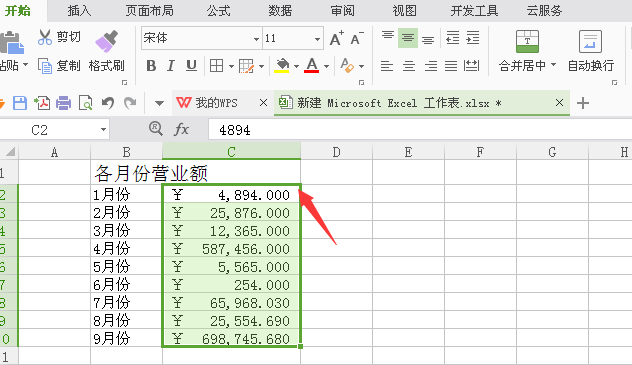632x365 pixels.
Task: Open the Review tab
Action: point(343,10)
